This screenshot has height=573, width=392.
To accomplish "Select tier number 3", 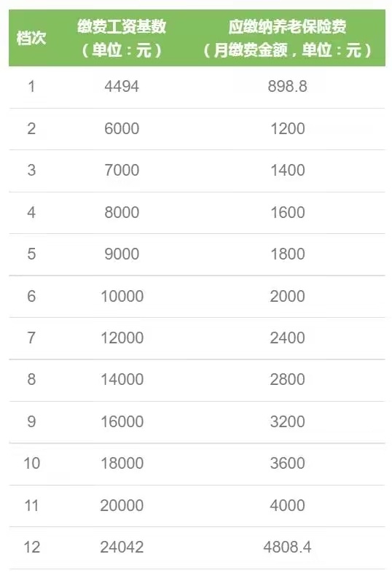I will tap(31, 171).
